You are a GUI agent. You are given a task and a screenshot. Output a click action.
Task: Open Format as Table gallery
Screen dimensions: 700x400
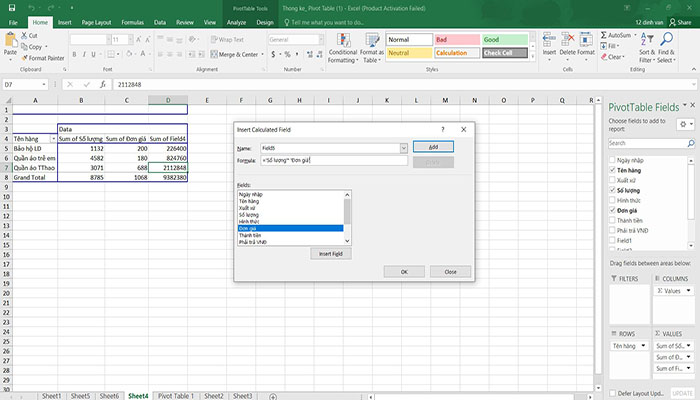click(x=372, y=48)
